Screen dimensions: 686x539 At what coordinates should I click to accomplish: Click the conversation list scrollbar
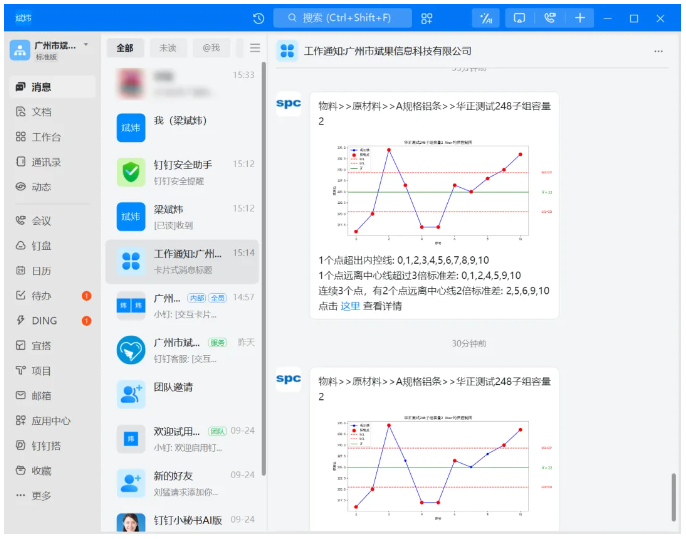click(264, 200)
